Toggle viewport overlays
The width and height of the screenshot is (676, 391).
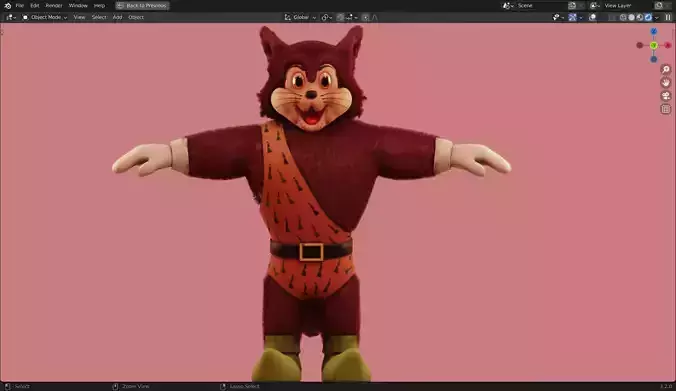(593, 17)
